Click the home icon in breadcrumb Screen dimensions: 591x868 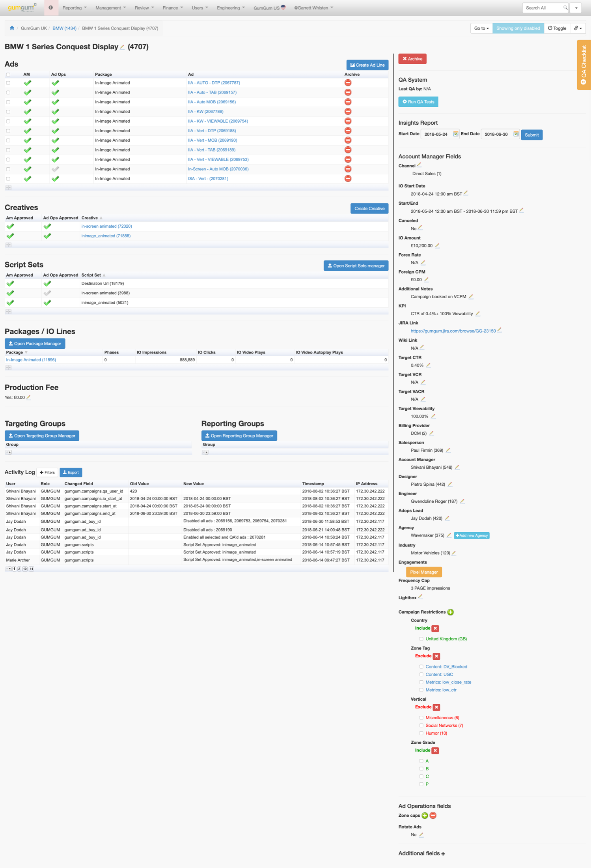12,28
